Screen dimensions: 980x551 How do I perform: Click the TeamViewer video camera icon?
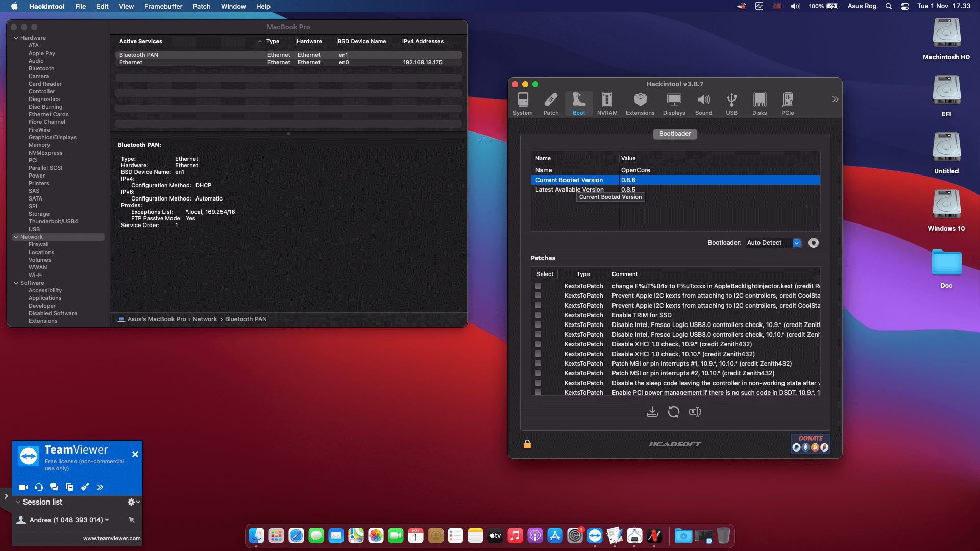point(23,487)
